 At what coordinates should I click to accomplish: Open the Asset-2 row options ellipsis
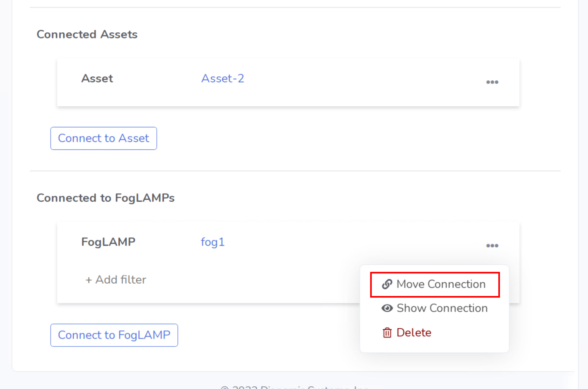pos(492,82)
